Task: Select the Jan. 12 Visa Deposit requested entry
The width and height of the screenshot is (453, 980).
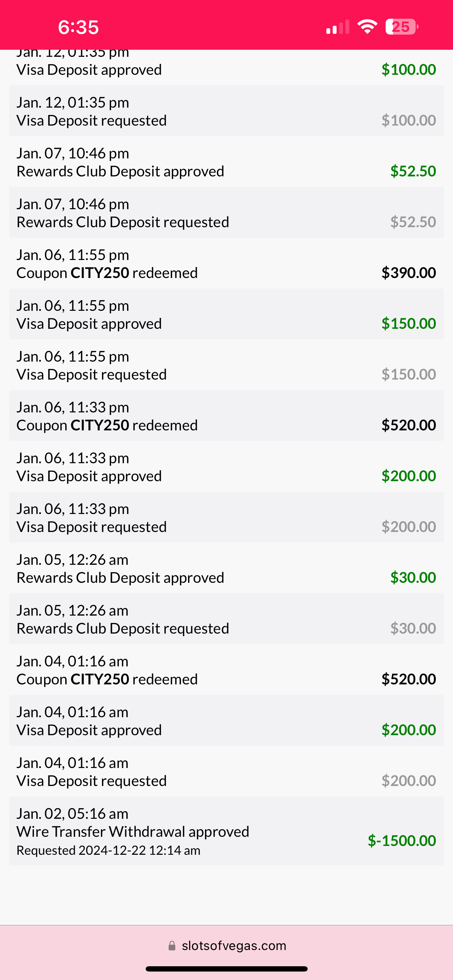Action: coord(226,111)
